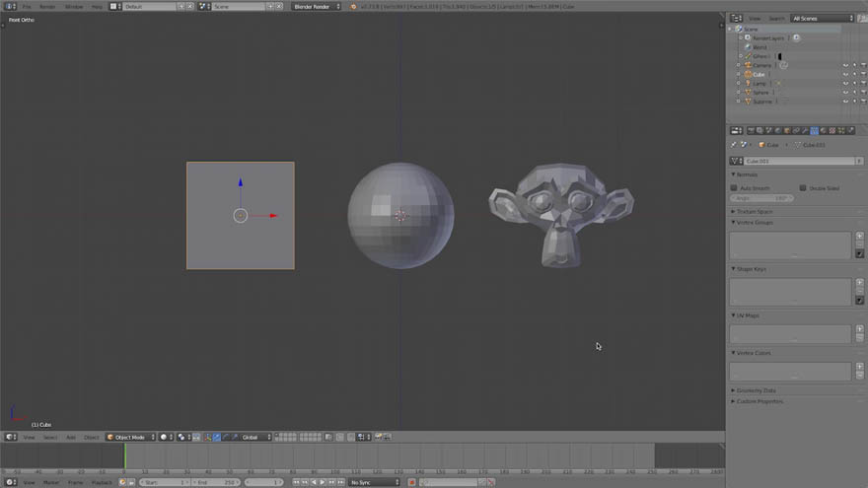Image resolution: width=868 pixels, height=488 pixels.
Task: Toggle render visibility camera icon for Cube
Action: [863, 74]
